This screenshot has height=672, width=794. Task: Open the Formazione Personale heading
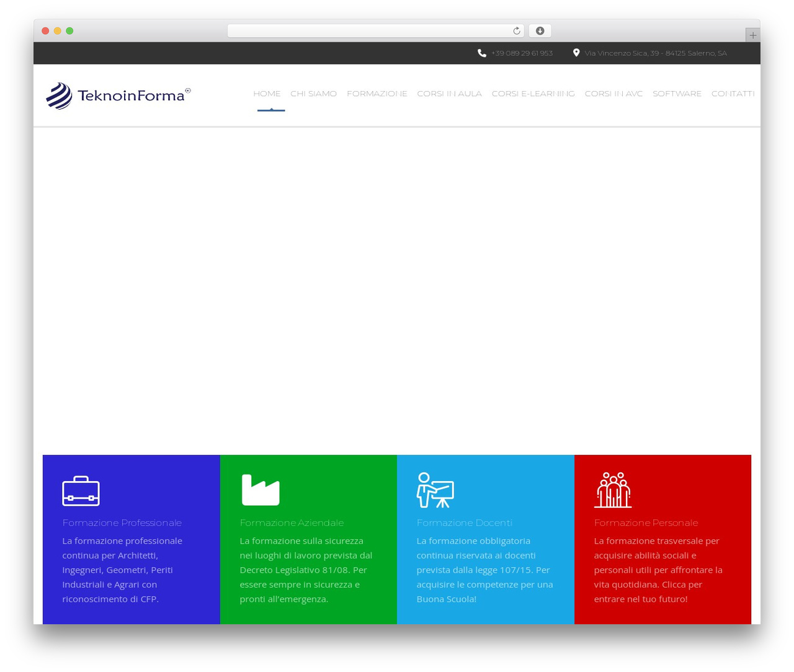[x=646, y=523]
